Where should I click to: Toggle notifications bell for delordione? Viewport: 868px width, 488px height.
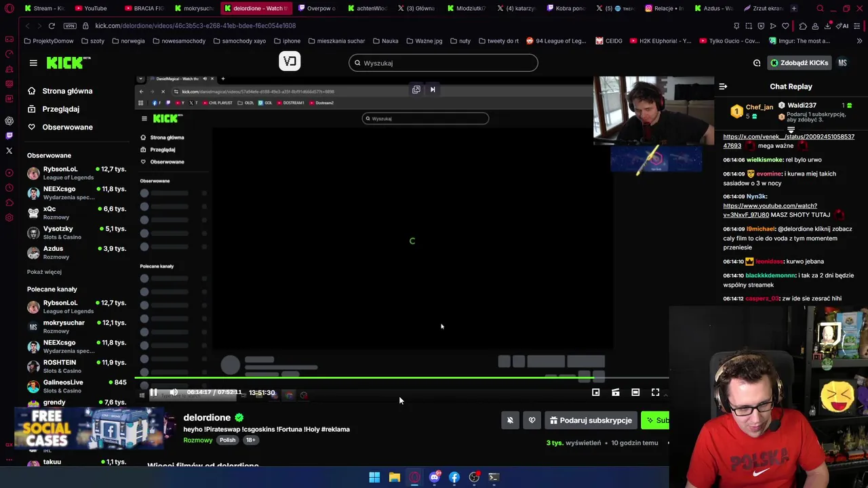coord(510,420)
